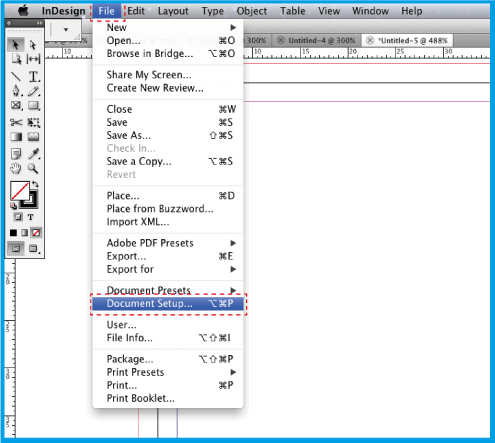Screen dimensions: 495x443
Task: Choose Save a Copy...
Action: pos(168,161)
